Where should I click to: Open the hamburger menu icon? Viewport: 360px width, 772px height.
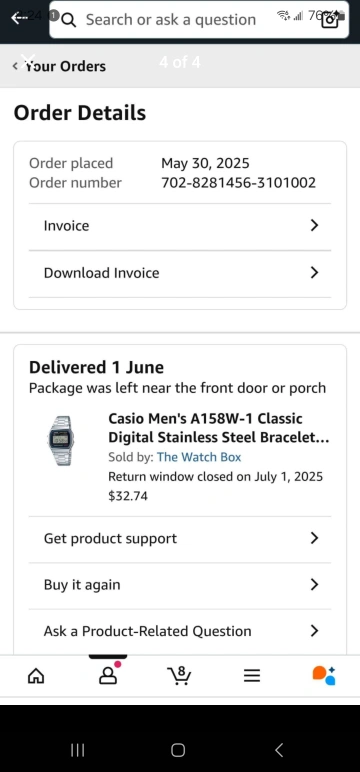point(252,676)
